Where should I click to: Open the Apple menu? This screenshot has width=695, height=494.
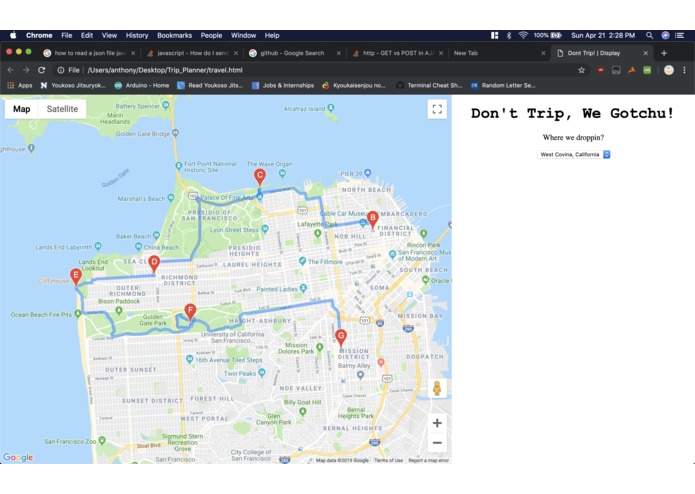13,35
